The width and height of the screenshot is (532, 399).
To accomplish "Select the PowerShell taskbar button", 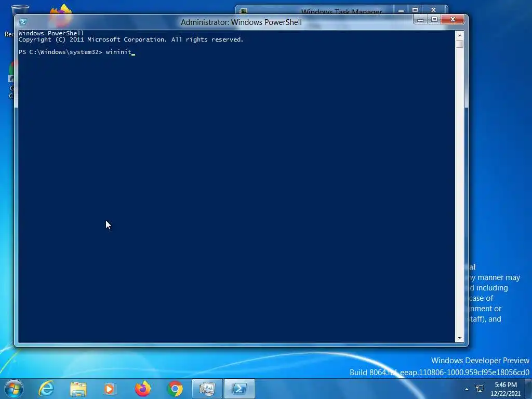I will click(239, 389).
